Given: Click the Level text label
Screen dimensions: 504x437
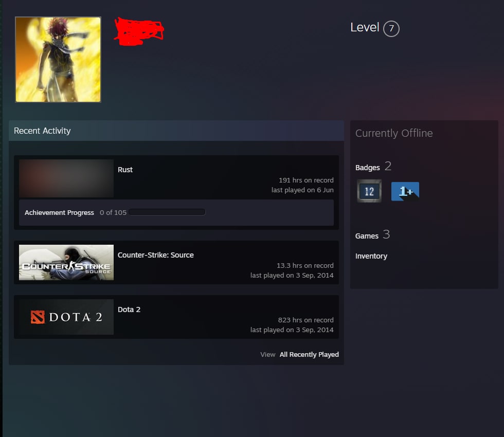Looking at the screenshot, I should 365,27.
